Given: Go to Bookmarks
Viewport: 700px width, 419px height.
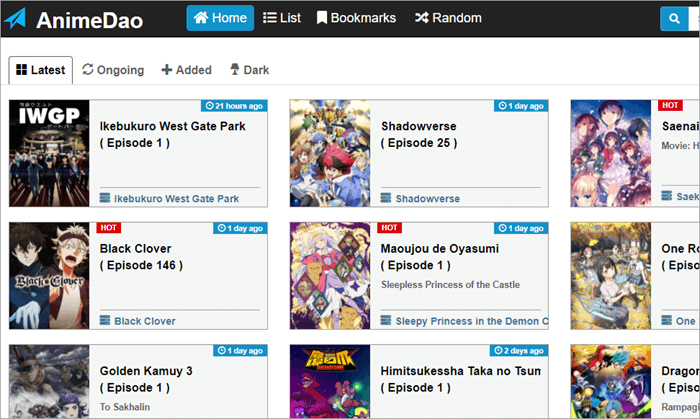Looking at the screenshot, I should [x=356, y=18].
